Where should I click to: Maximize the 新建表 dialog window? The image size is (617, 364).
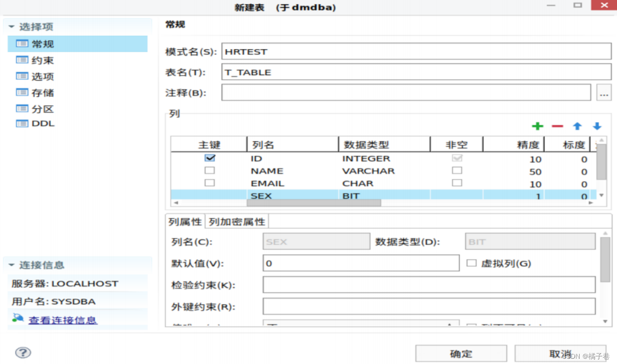click(x=578, y=5)
